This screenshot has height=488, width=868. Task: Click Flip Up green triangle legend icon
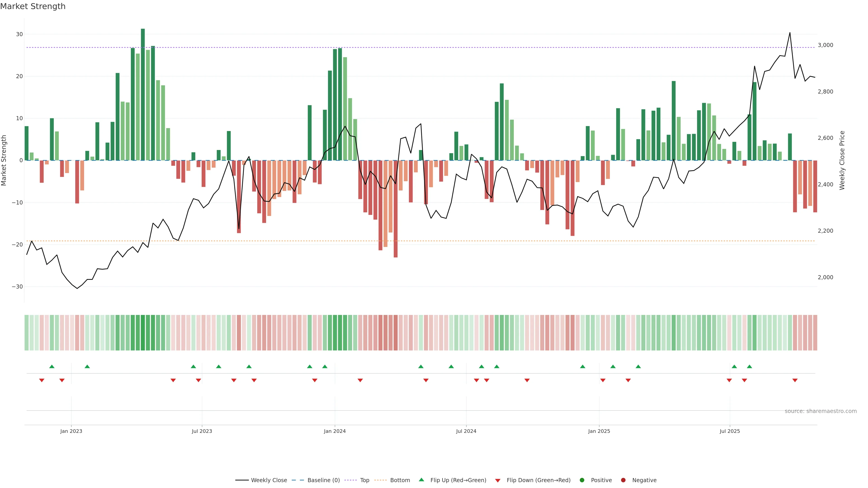click(421, 480)
